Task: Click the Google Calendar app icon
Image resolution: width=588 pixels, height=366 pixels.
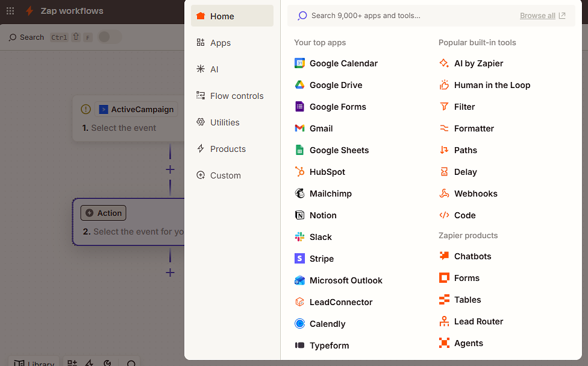Action: (x=299, y=63)
